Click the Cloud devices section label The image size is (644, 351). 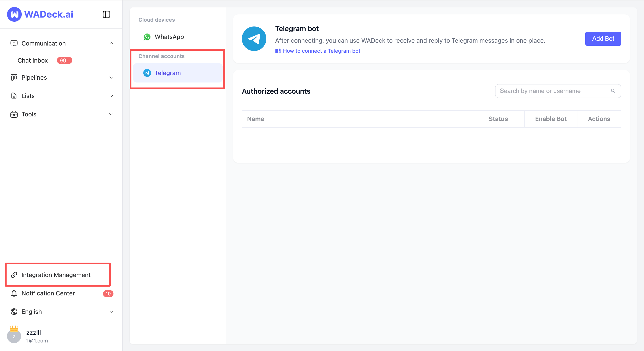point(156,20)
